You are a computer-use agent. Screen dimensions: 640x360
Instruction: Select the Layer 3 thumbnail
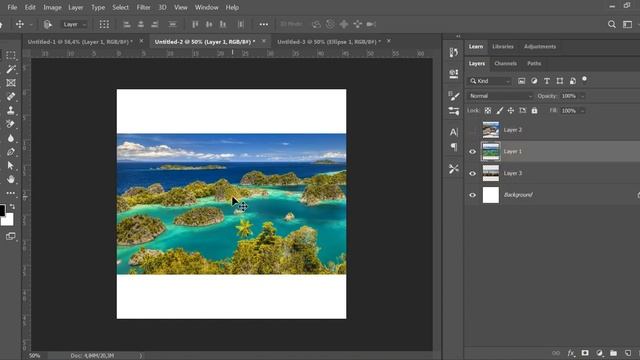[491, 173]
